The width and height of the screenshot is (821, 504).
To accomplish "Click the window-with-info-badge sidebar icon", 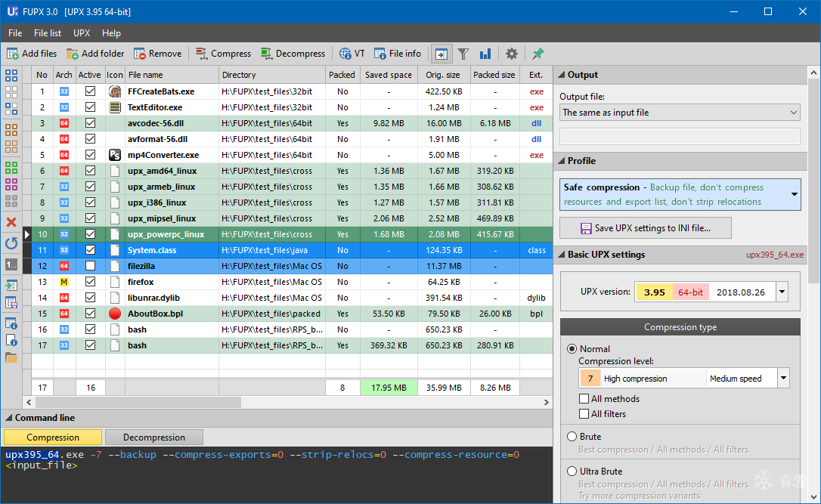I will tap(11, 323).
